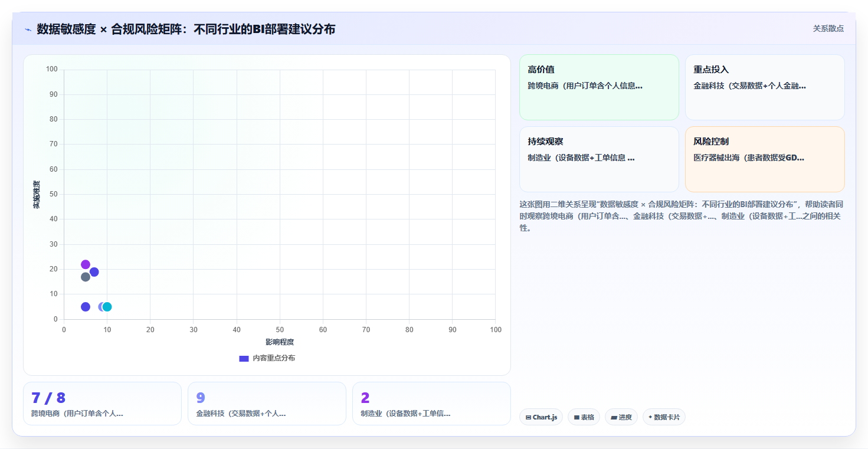Click the 关系散点 label in header
The image size is (868, 449).
tap(828, 28)
